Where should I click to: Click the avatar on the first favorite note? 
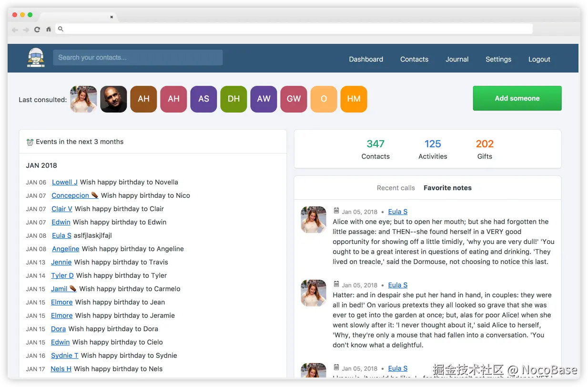[314, 220]
